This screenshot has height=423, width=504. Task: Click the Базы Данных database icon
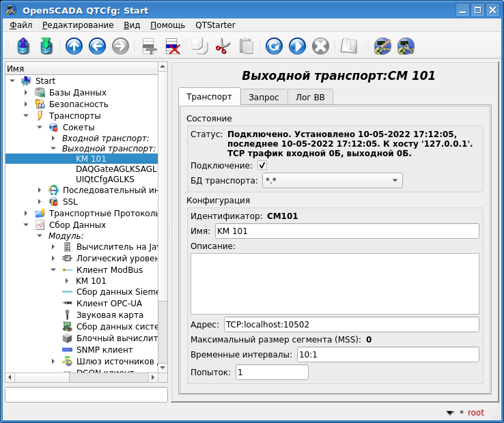point(40,93)
